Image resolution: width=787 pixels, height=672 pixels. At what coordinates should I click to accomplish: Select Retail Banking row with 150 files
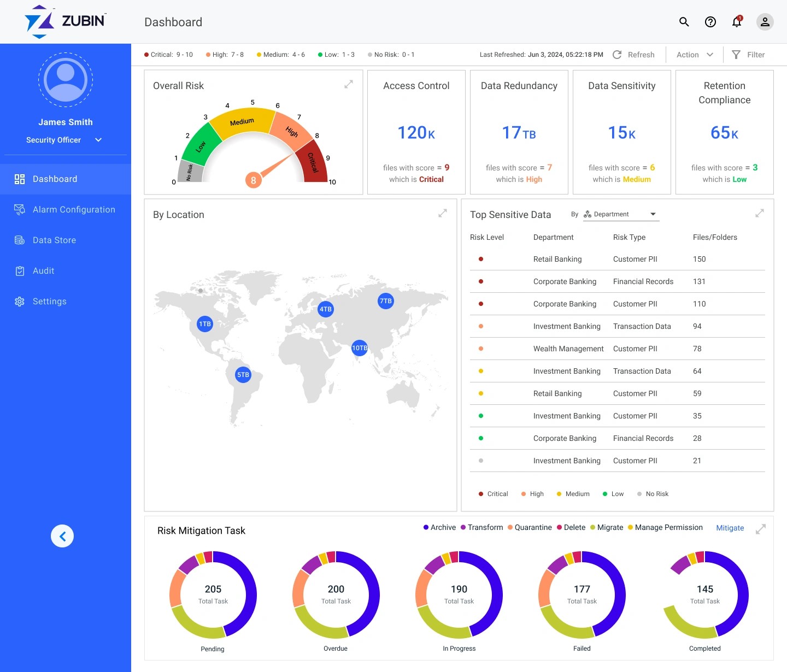[x=618, y=259]
